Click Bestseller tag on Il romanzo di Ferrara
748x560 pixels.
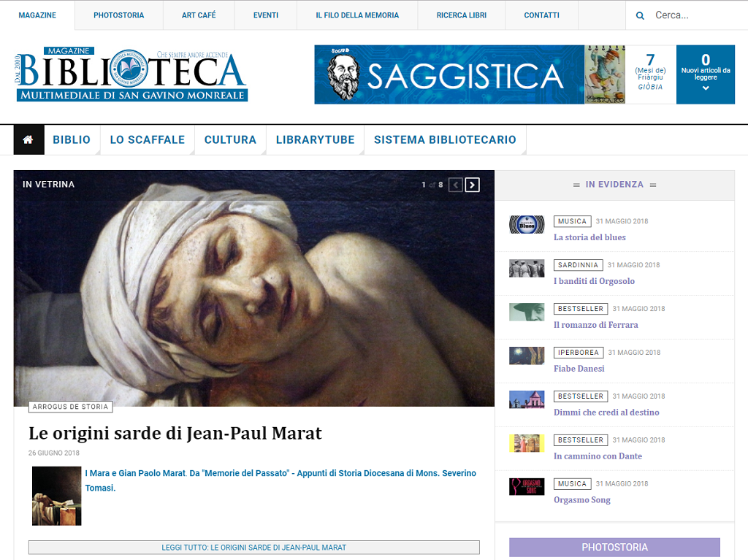click(581, 309)
